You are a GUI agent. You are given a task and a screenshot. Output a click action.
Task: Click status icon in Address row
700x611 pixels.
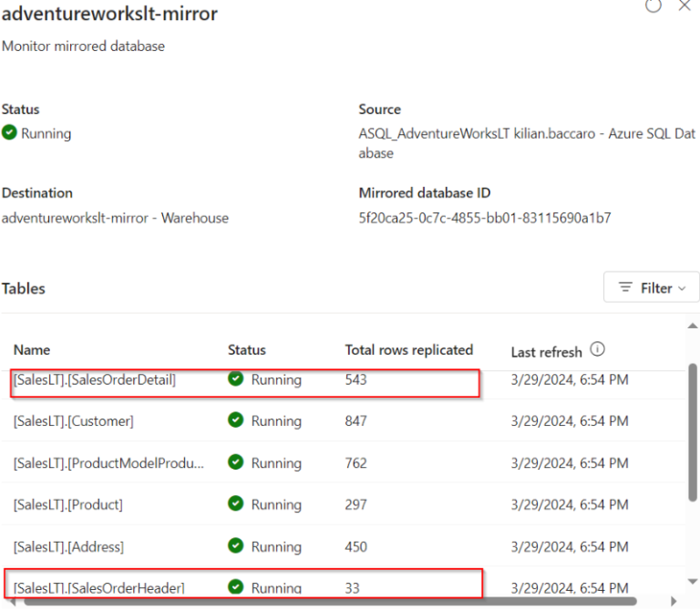236,545
